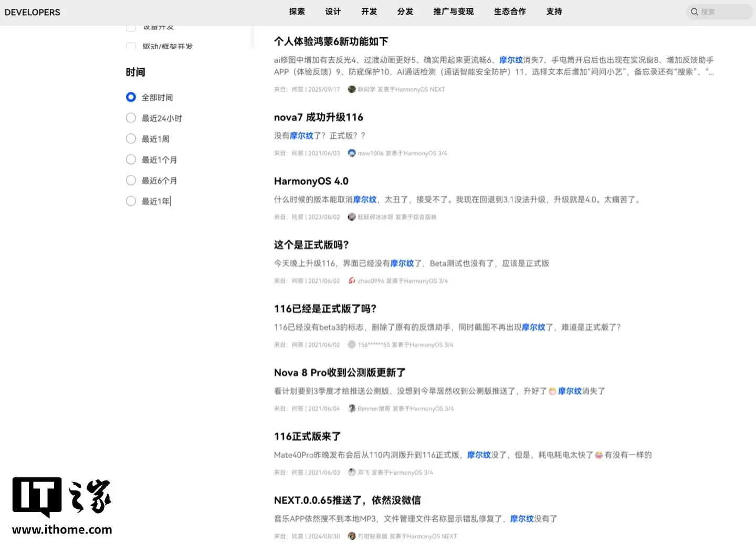Image resolution: width=756 pixels, height=544 pixels.
Task: Click the search magnifier icon
Action: [695, 12]
